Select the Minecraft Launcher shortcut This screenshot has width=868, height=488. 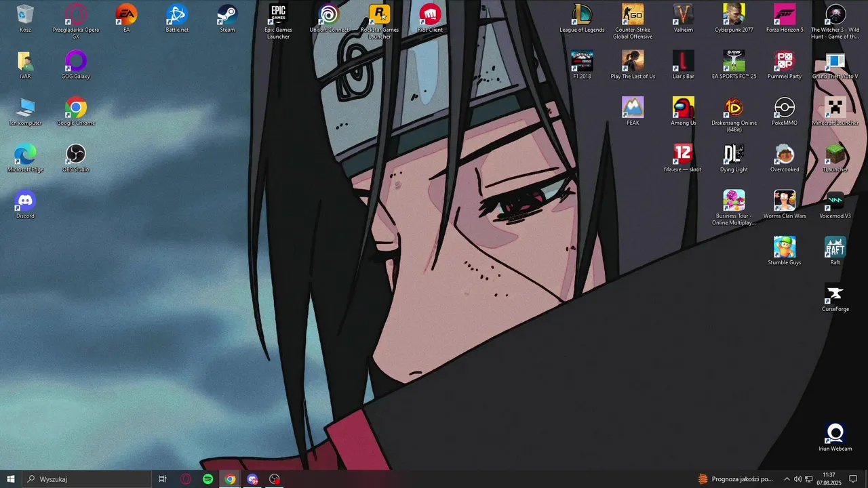(x=835, y=112)
